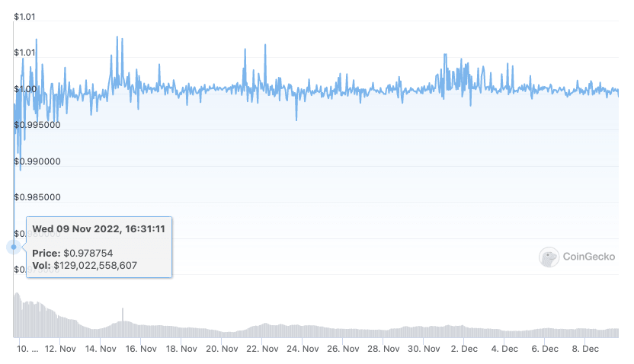Click the 22. Nov axis label
634x364 pixels.
(262, 349)
